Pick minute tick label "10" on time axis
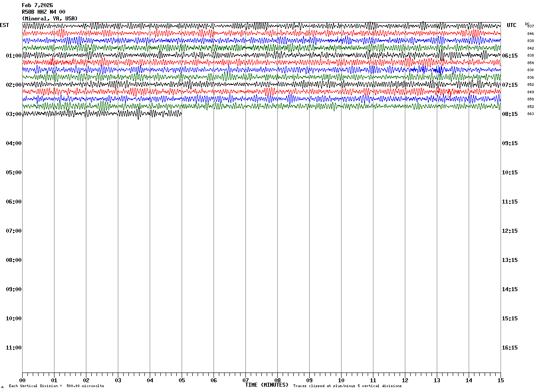Screen dimensions: 536x392 tap(341, 380)
